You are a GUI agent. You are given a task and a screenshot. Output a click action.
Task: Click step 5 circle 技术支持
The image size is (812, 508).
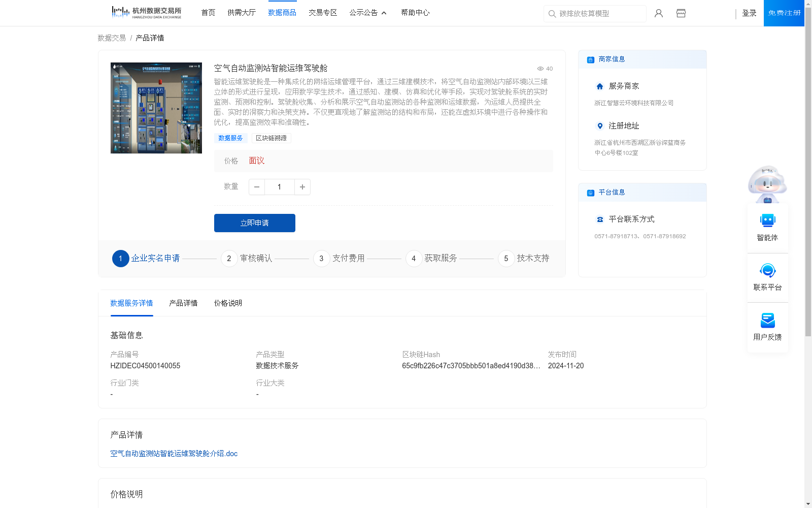506,259
